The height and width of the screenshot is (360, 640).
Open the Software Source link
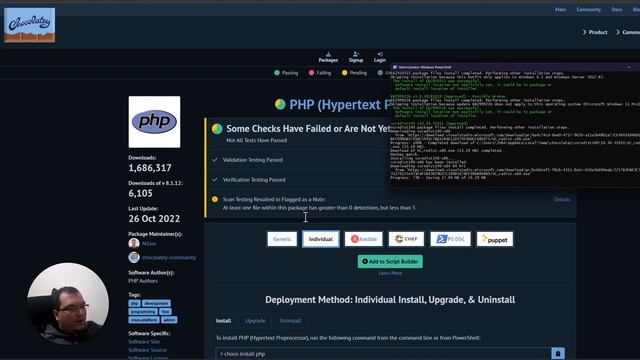[147, 350]
